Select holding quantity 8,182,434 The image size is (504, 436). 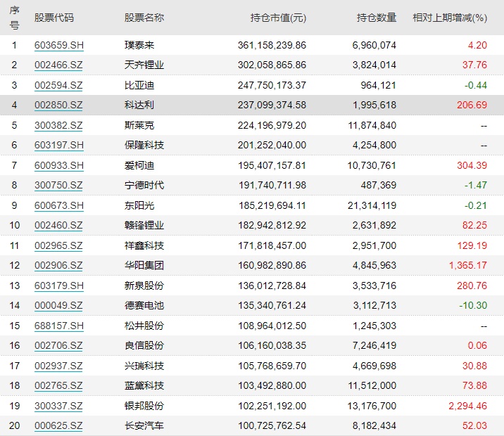click(x=374, y=425)
